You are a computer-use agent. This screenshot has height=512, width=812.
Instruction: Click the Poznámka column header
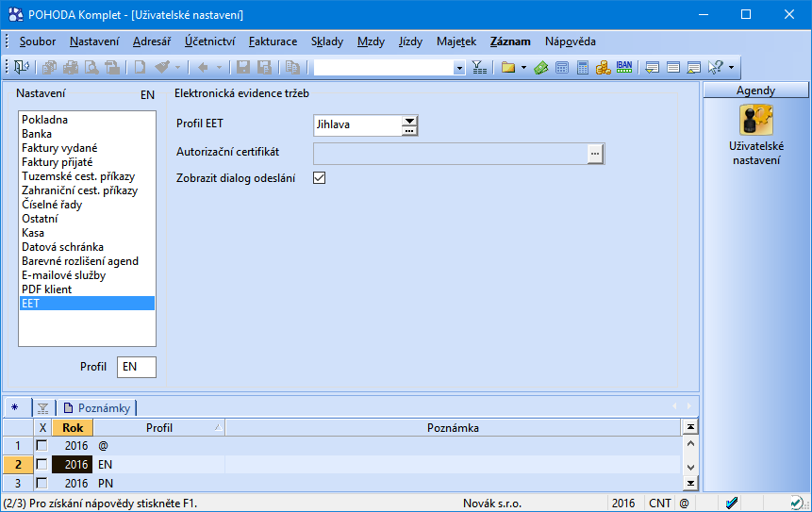click(453, 428)
